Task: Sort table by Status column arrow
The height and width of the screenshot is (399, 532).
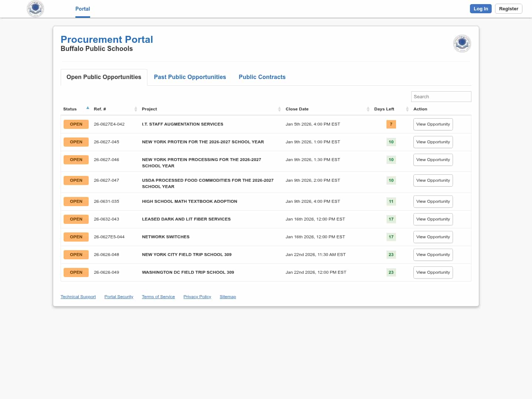Action: click(88, 108)
